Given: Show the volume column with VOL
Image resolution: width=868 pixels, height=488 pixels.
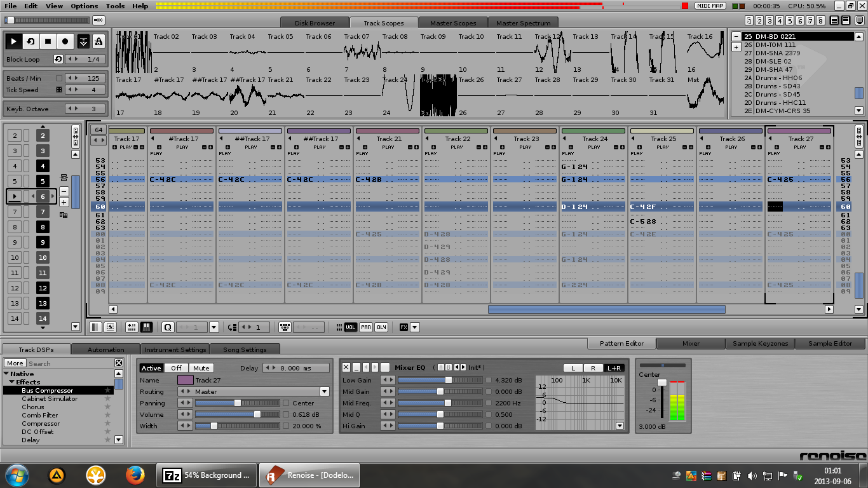Looking at the screenshot, I should (x=350, y=327).
